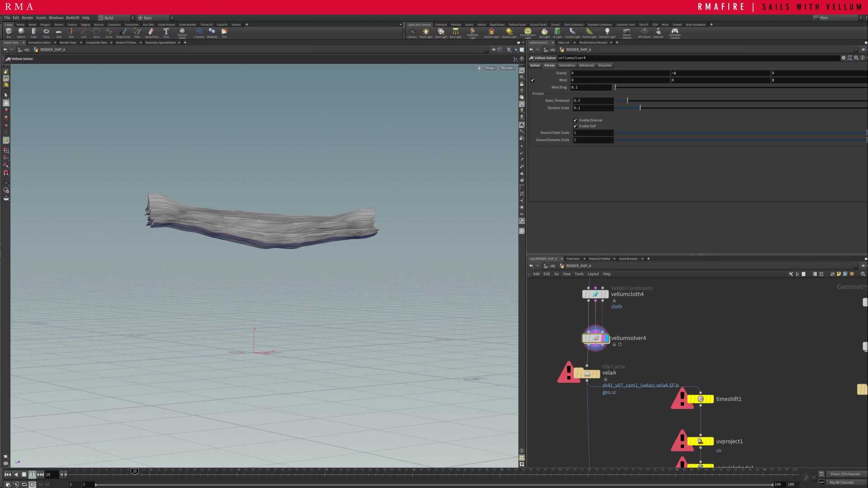Click the Gravity Y value field
Viewport: 868px width, 488px height.
click(720, 73)
